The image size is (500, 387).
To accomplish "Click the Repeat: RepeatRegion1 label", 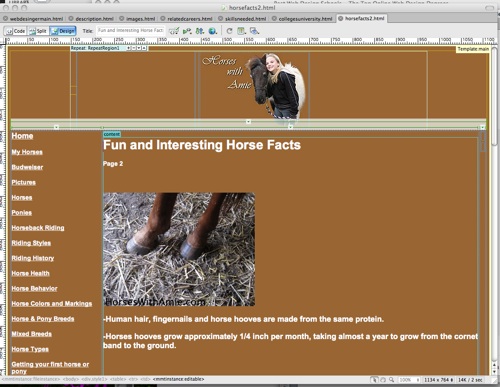I will coord(95,48).
